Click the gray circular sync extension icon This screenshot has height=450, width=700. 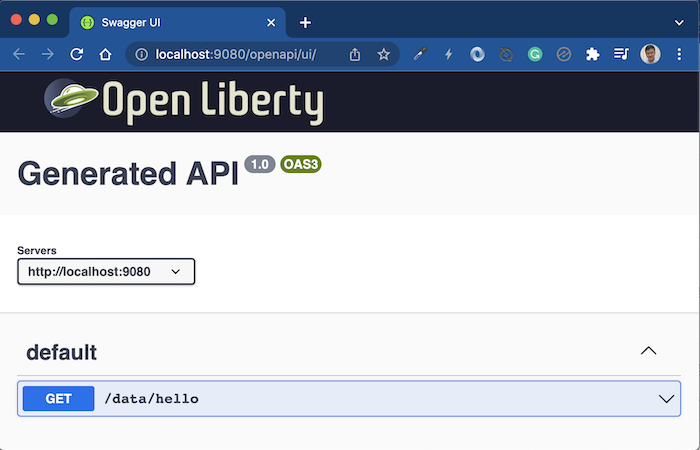[506, 54]
